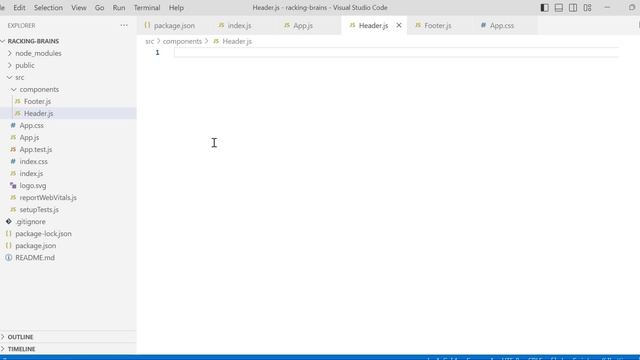The height and width of the screenshot is (360, 640).
Task: Switch to App.js tab
Action: (303, 25)
